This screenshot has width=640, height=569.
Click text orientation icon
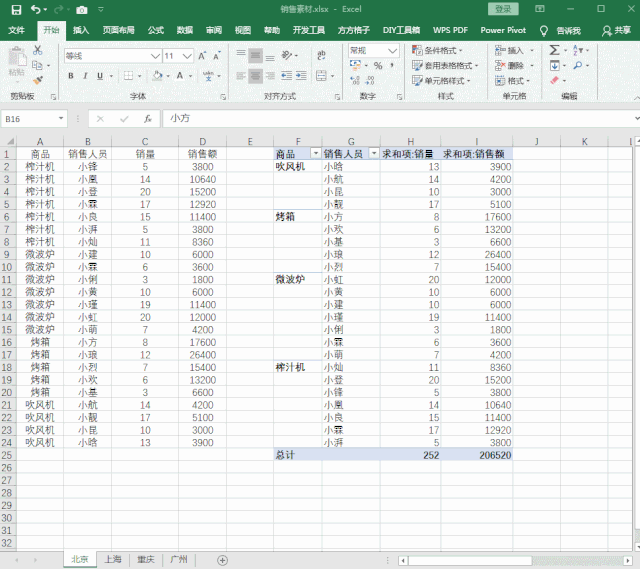pyautogui.click(x=287, y=55)
